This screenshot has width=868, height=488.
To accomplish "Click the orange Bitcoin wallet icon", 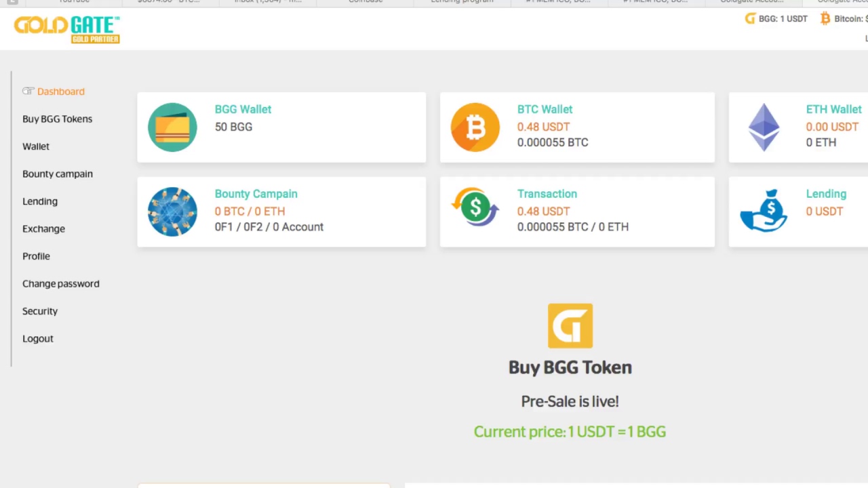I will pos(475,127).
